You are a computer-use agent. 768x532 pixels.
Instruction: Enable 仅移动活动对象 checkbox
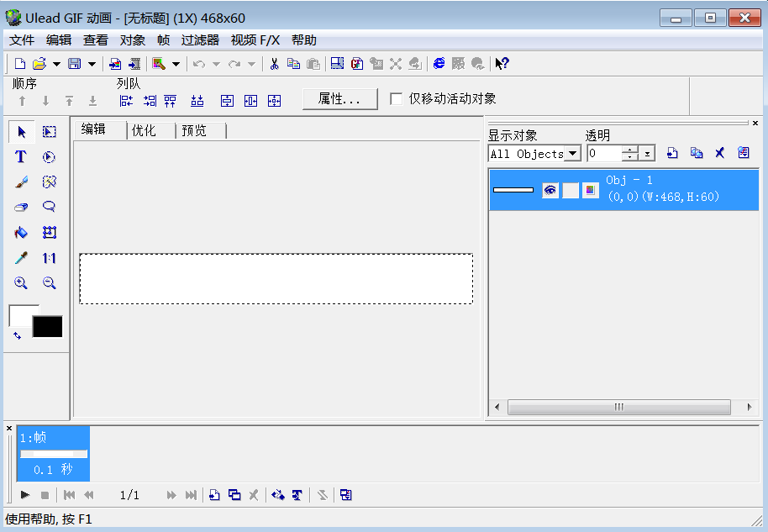(397, 99)
